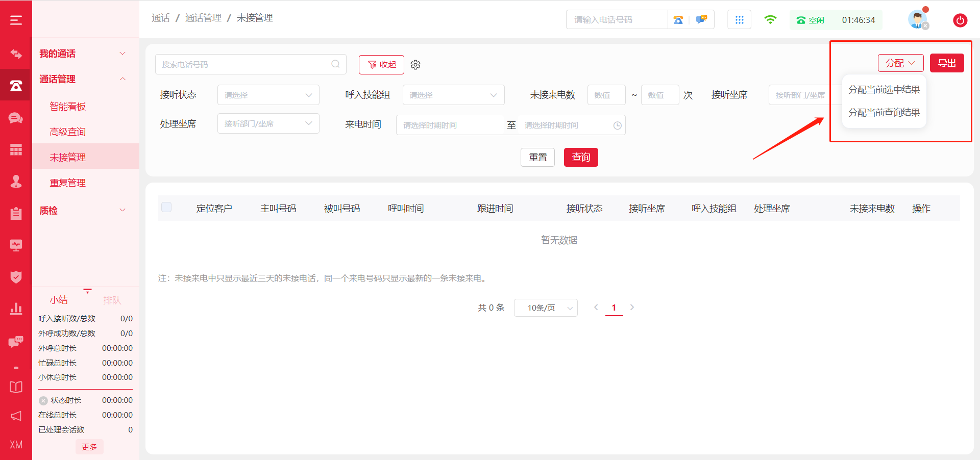Switch to the 小结 tab
The width and height of the screenshot is (980, 460).
pyautogui.click(x=59, y=300)
